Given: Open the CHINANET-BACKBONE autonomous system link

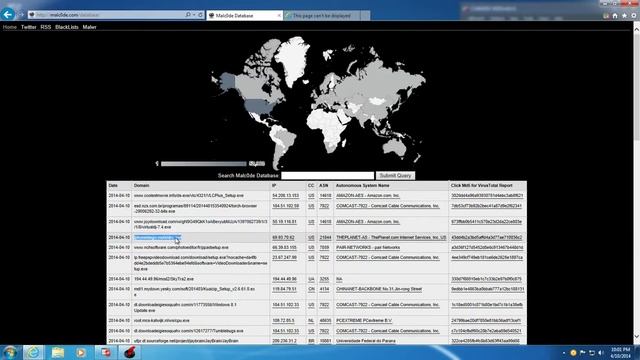Looking at the screenshot, I should [x=379, y=289].
